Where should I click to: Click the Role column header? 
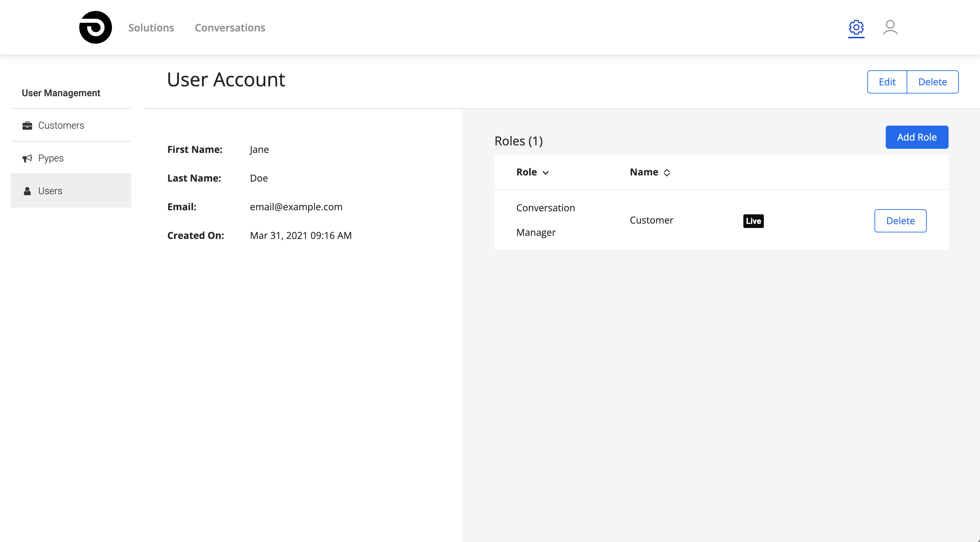click(x=527, y=172)
